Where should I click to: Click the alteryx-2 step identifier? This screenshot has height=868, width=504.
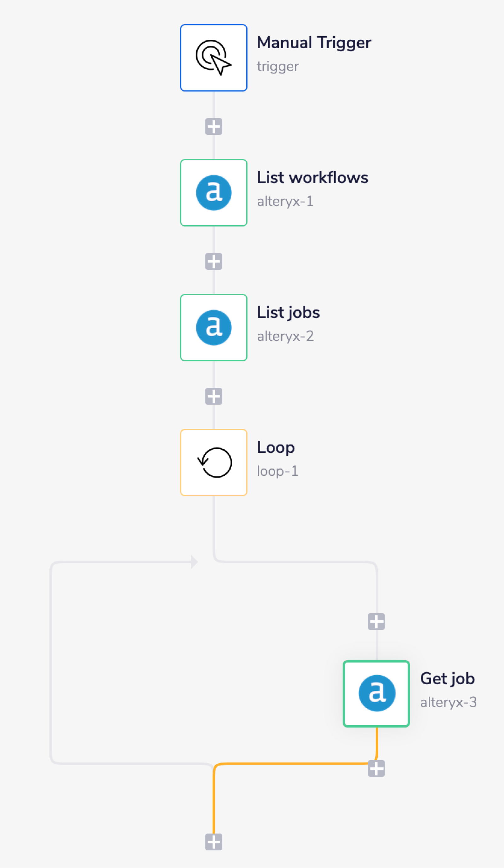(x=285, y=336)
